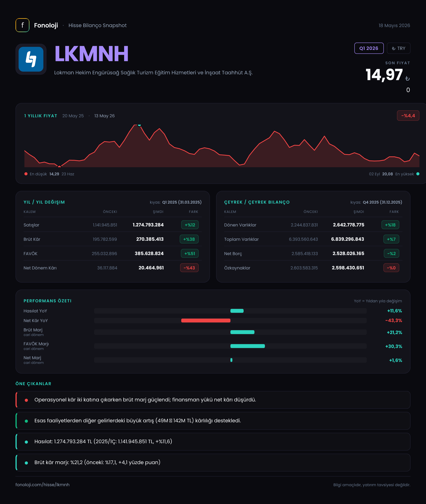Click the teal bullet on Brüt kâr marjı highlight
426x504 pixels.
coord(26,463)
